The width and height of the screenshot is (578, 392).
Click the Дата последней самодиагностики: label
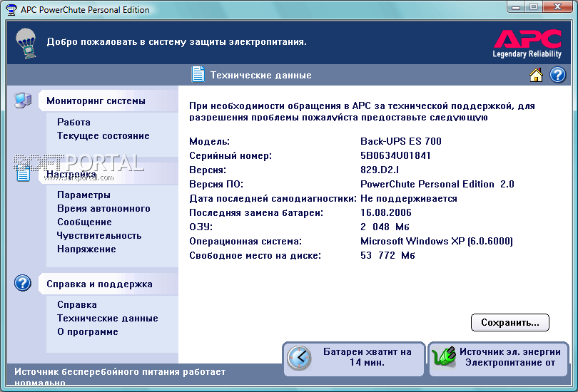click(x=273, y=198)
